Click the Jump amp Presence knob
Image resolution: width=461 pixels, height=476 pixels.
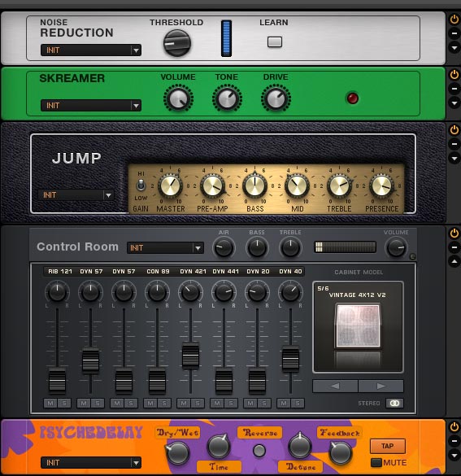[x=381, y=186]
